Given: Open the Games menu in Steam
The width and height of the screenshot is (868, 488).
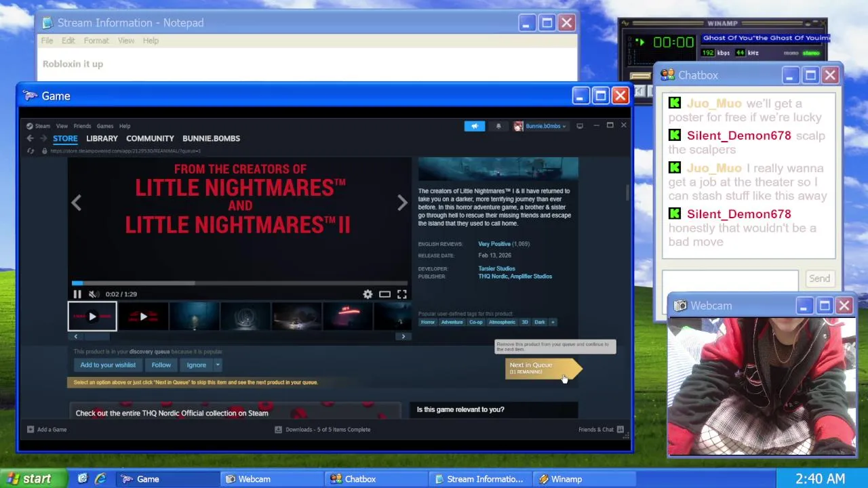Looking at the screenshot, I should point(105,126).
